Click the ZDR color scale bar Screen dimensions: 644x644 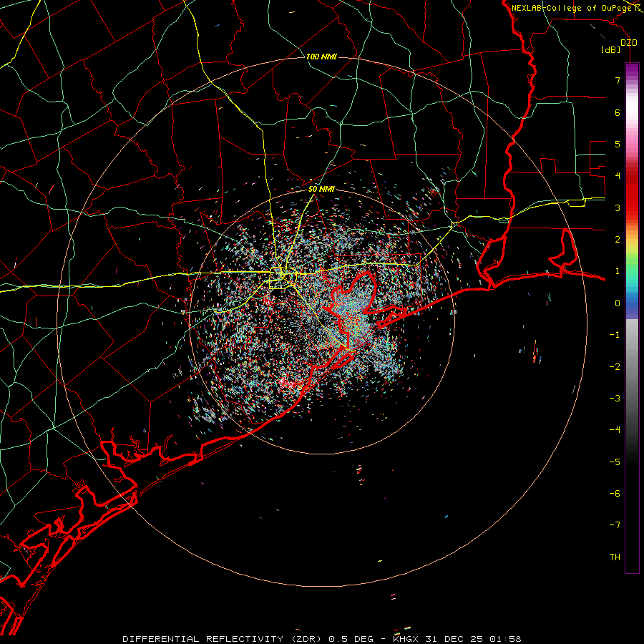click(632, 318)
